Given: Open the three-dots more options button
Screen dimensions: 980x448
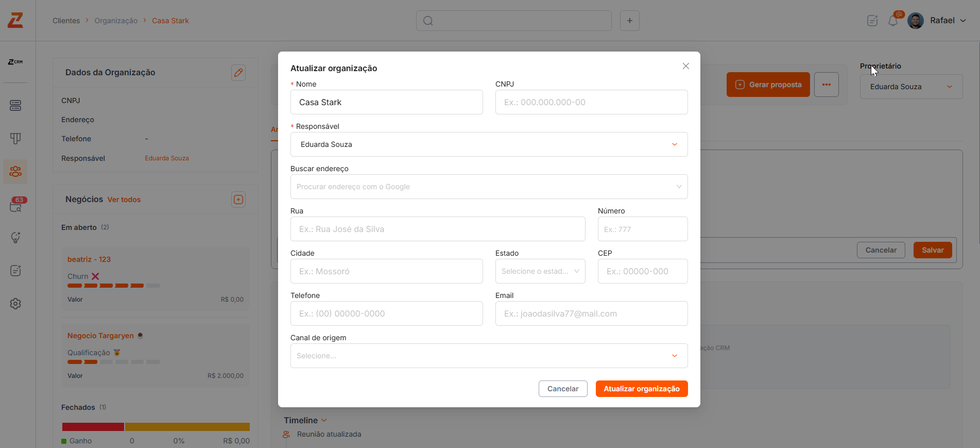Looking at the screenshot, I should click(826, 85).
